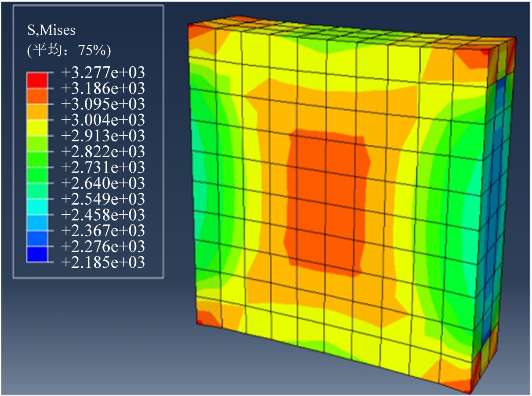Select the dark blue swatch at legend bottom
Screen dimensions: 532x396
tap(36, 254)
